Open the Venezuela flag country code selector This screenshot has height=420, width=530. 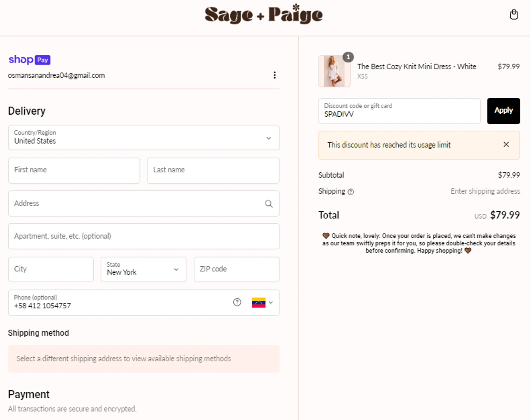coord(262,302)
